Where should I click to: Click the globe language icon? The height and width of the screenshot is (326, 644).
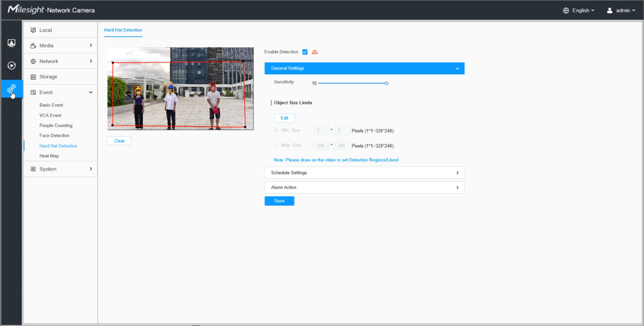(x=566, y=10)
